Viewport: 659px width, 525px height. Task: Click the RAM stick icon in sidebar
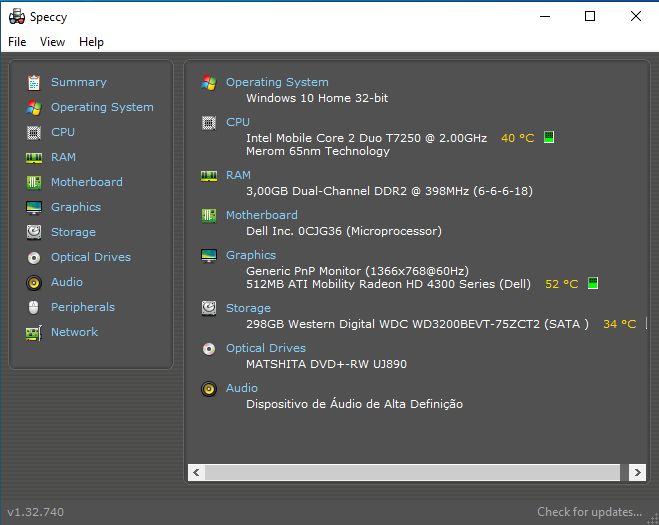point(34,158)
